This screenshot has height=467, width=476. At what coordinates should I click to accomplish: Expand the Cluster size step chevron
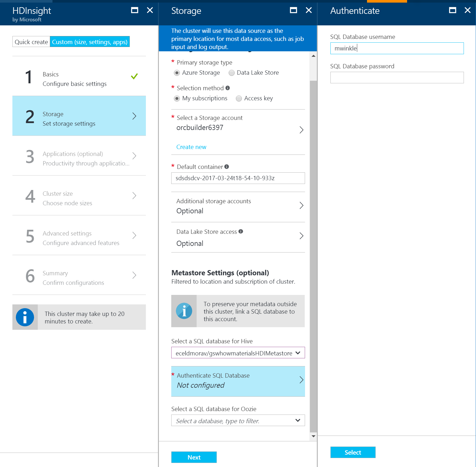pos(134,196)
